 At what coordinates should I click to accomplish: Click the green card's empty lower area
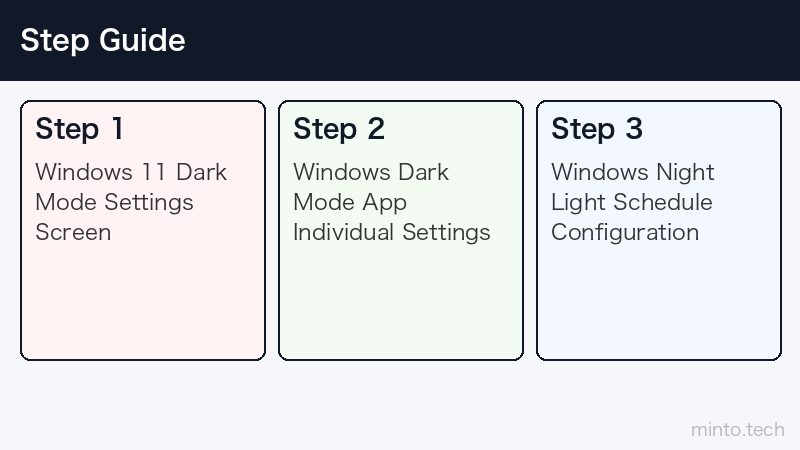[x=401, y=304]
